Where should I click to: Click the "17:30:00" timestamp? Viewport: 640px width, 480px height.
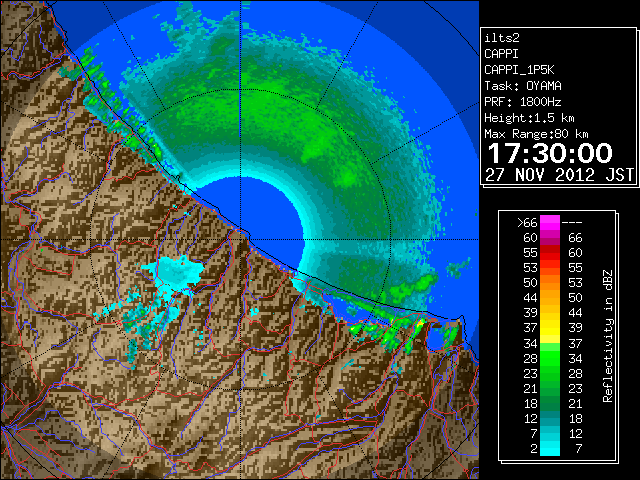[x=550, y=153]
